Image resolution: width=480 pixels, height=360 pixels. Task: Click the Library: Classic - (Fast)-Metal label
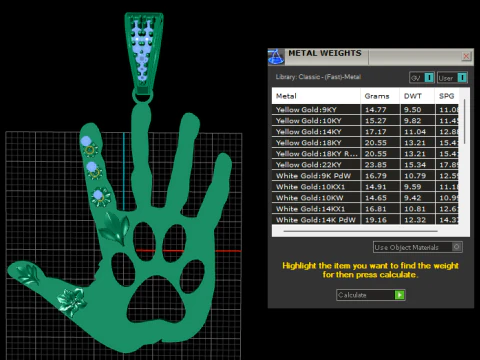[x=318, y=77]
